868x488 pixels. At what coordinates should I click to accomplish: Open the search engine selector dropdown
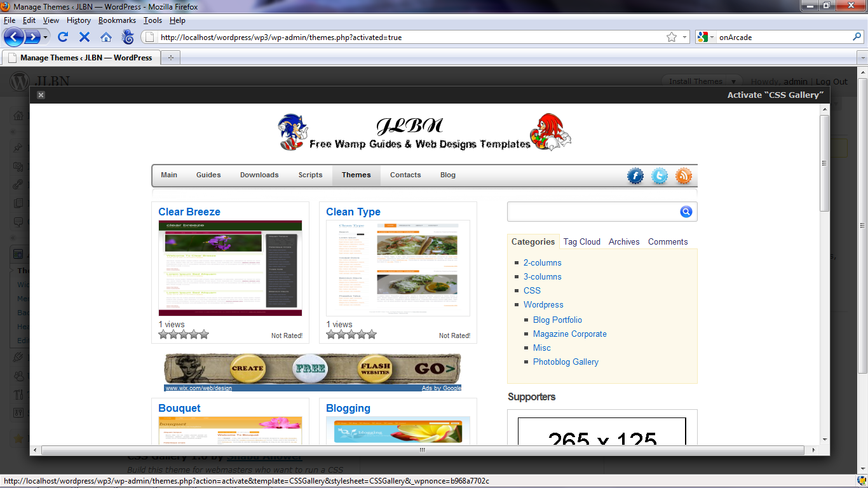pos(705,37)
